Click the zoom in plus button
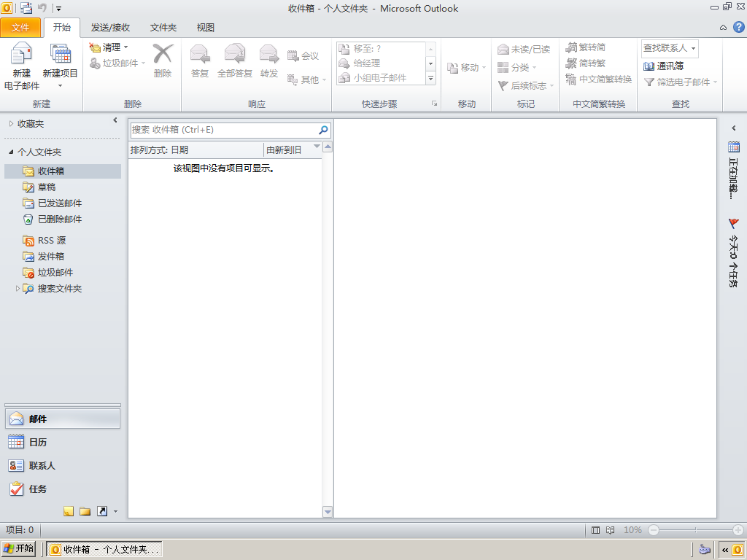This screenshot has height=560, width=747. 738,530
